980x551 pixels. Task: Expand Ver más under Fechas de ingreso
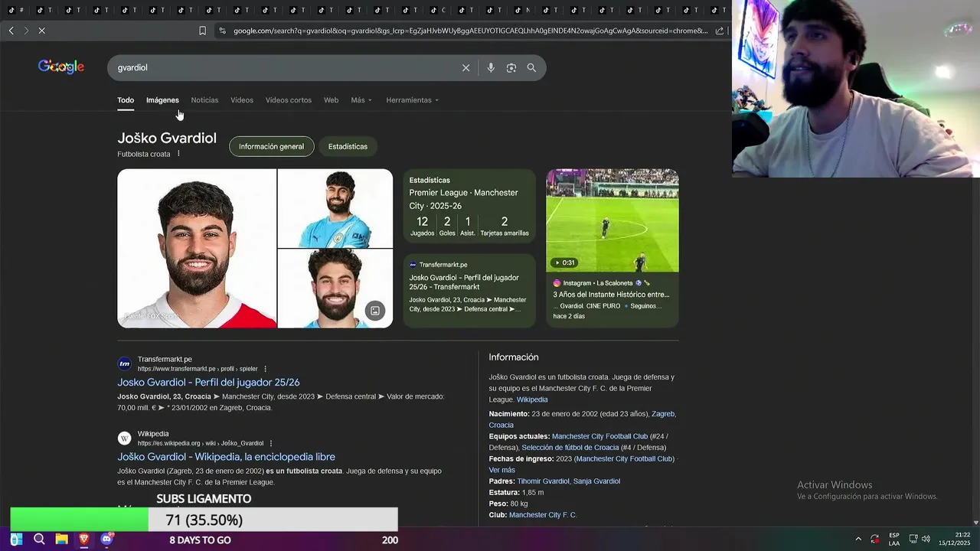coord(502,470)
